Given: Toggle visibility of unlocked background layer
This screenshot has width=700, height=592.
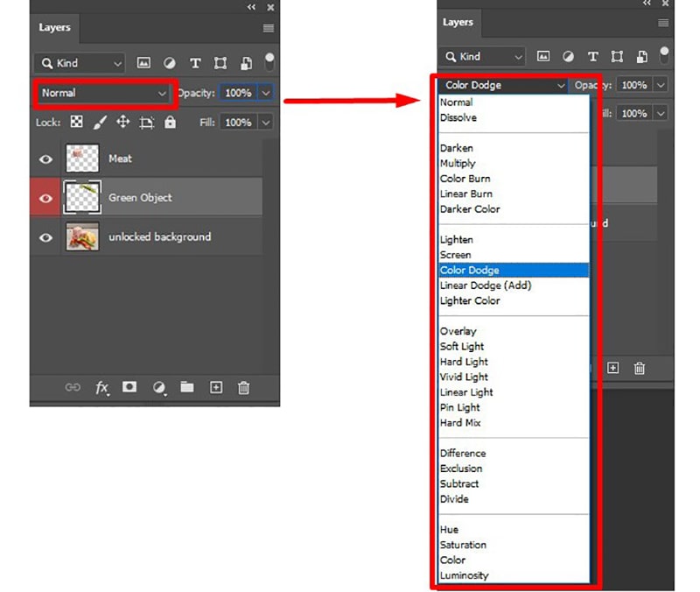Looking at the screenshot, I should point(46,236).
